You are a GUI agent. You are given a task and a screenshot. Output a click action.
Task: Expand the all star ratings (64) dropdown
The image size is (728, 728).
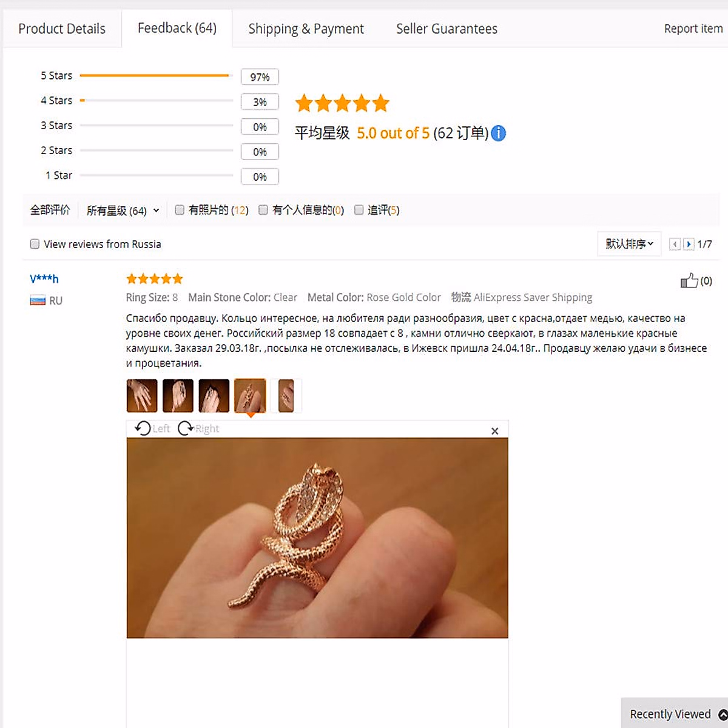[x=123, y=211]
